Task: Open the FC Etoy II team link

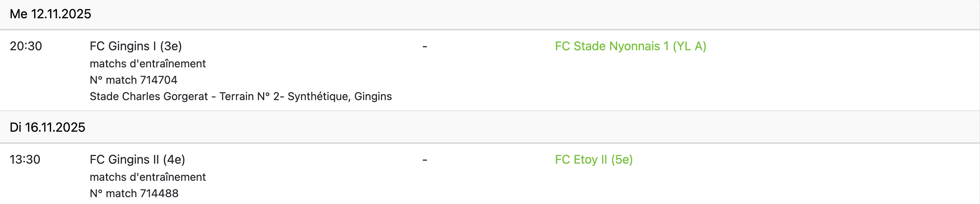Action: (582, 159)
